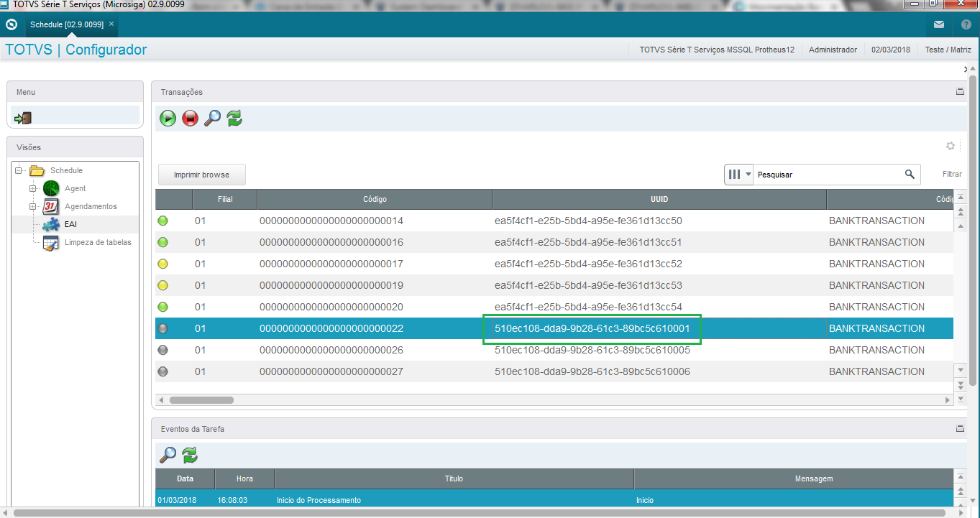Select the Agent radar icon

tap(51, 188)
